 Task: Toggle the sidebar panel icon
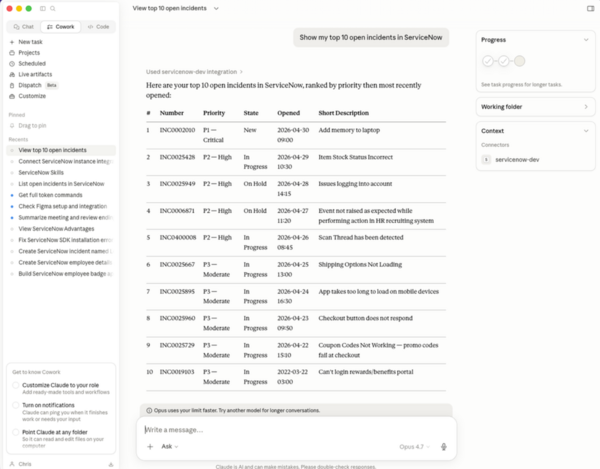(x=42, y=8)
